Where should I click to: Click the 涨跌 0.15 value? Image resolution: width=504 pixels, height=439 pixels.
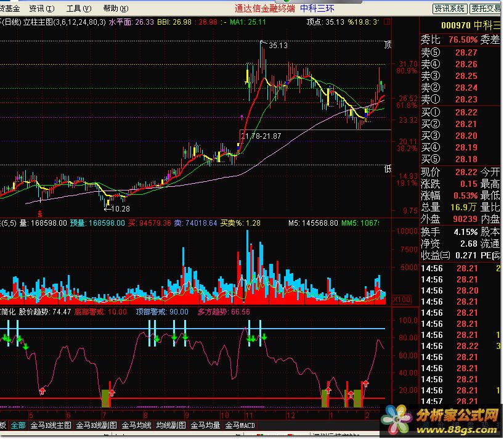click(469, 184)
